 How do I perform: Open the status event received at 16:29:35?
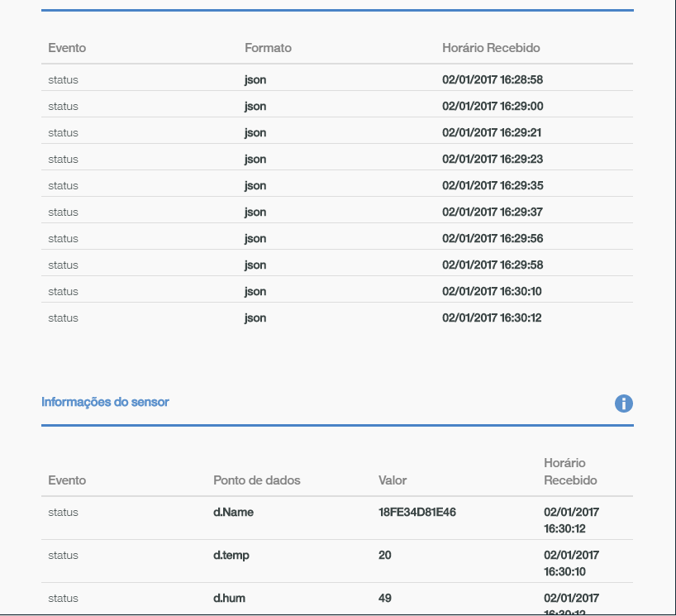[337, 185]
